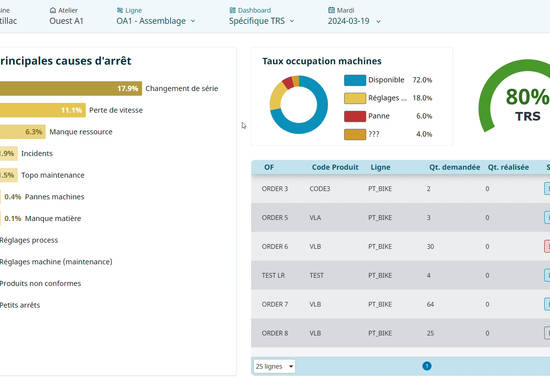The image size is (550, 390).
Task: Click the calendar icon beside Mardi
Action: [x=331, y=10]
